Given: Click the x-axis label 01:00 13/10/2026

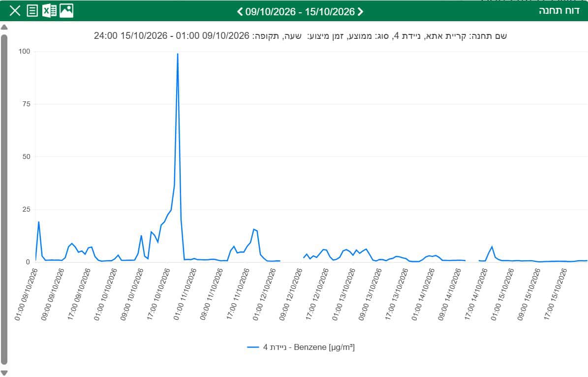Looking at the screenshot, I should [x=343, y=294].
